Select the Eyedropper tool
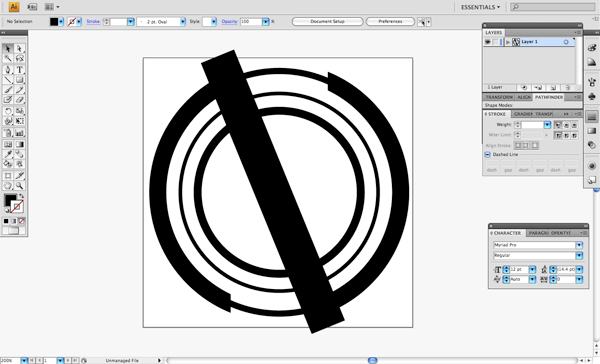600x364 pixels. (x=8, y=154)
